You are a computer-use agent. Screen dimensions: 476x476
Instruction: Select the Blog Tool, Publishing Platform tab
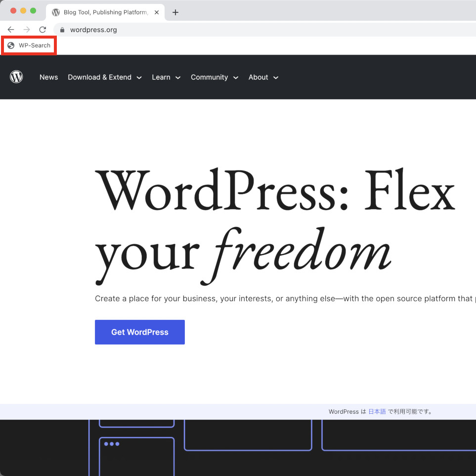point(105,12)
